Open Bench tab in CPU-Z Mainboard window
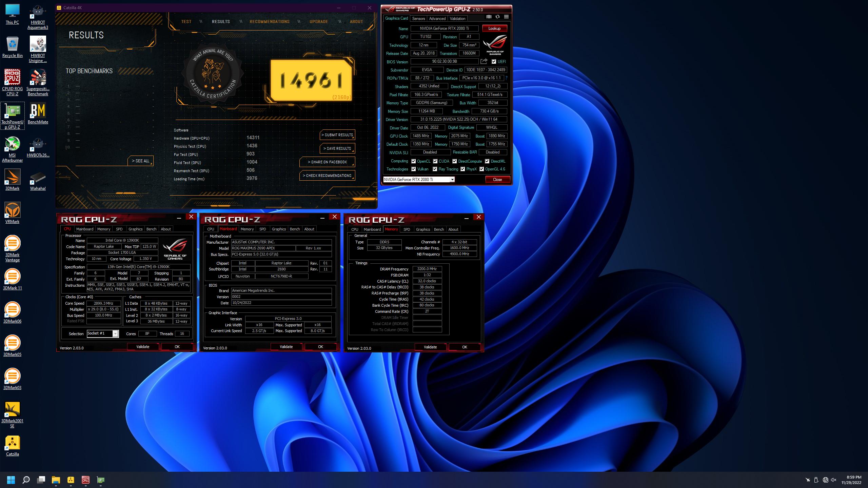This screenshot has width=868, height=488. (295, 229)
